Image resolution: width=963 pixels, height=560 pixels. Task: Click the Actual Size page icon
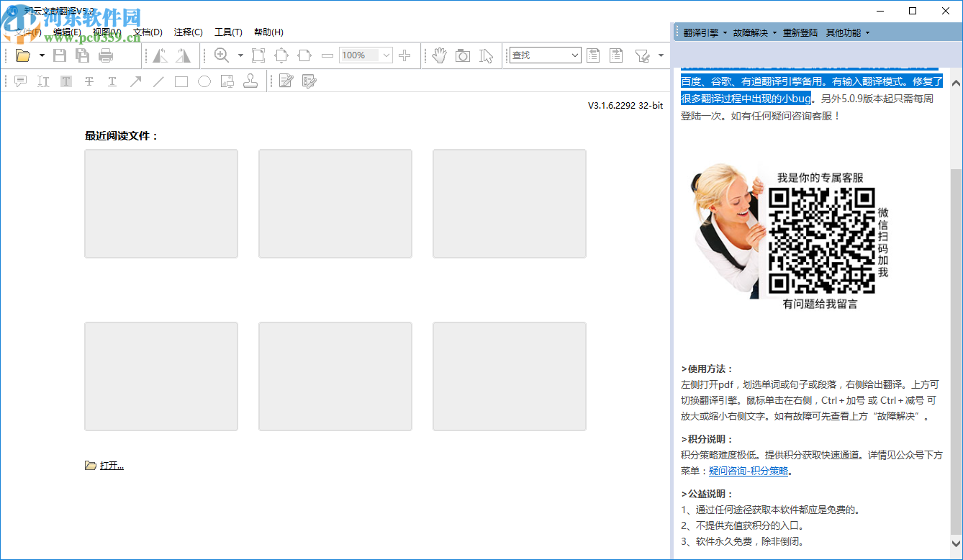pyautogui.click(x=258, y=55)
